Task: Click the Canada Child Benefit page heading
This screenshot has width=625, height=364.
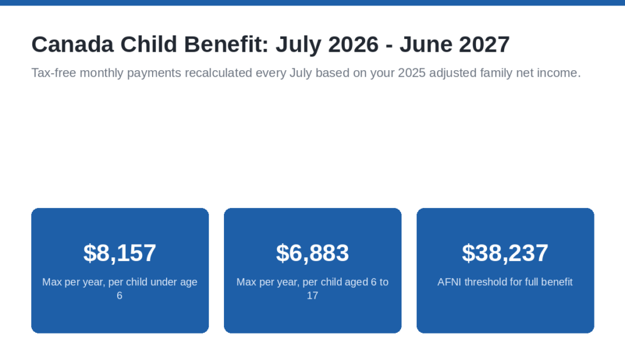Action: [x=270, y=45]
